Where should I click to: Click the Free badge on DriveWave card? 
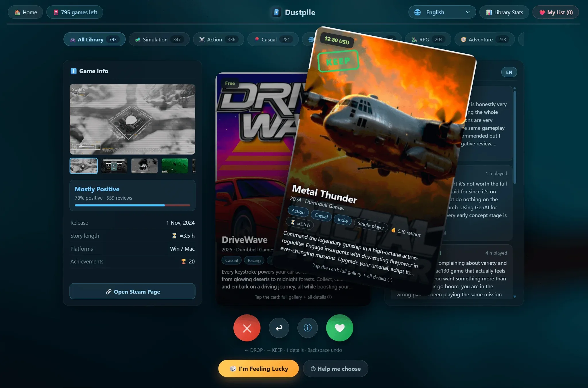230,83
